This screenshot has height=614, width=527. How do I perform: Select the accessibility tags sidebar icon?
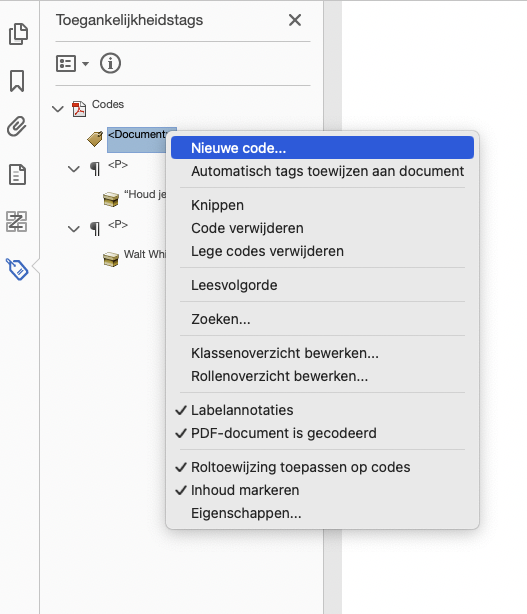[17, 269]
